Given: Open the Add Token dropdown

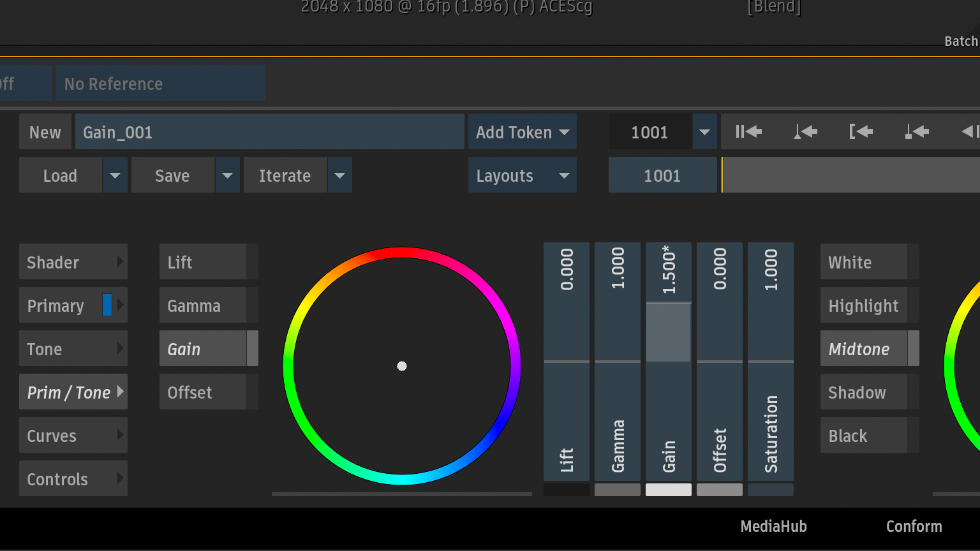Looking at the screenshot, I should pyautogui.click(x=523, y=131).
